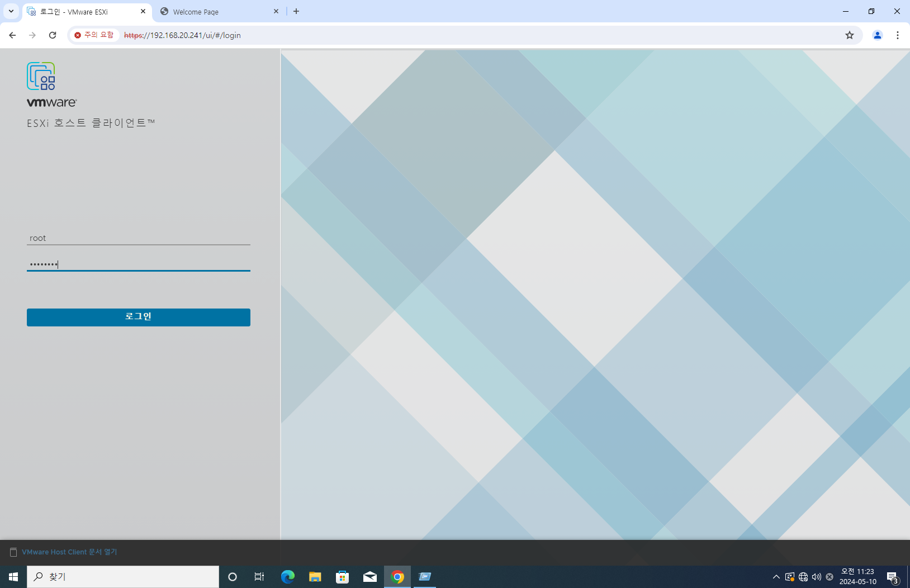Click the taskbar clock showing 오전 11:23
This screenshot has width=910, height=588.
(x=857, y=577)
